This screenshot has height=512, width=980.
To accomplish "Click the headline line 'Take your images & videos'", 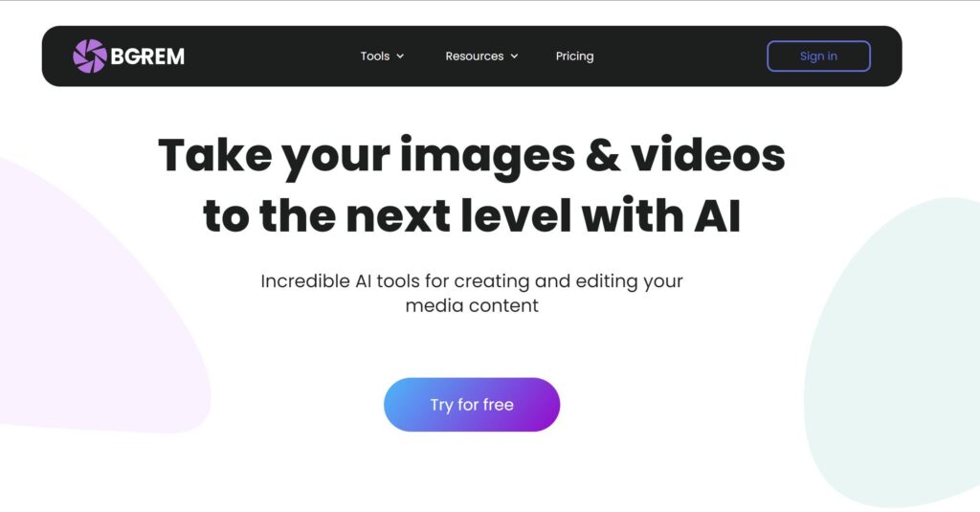I will click(472, 156).
